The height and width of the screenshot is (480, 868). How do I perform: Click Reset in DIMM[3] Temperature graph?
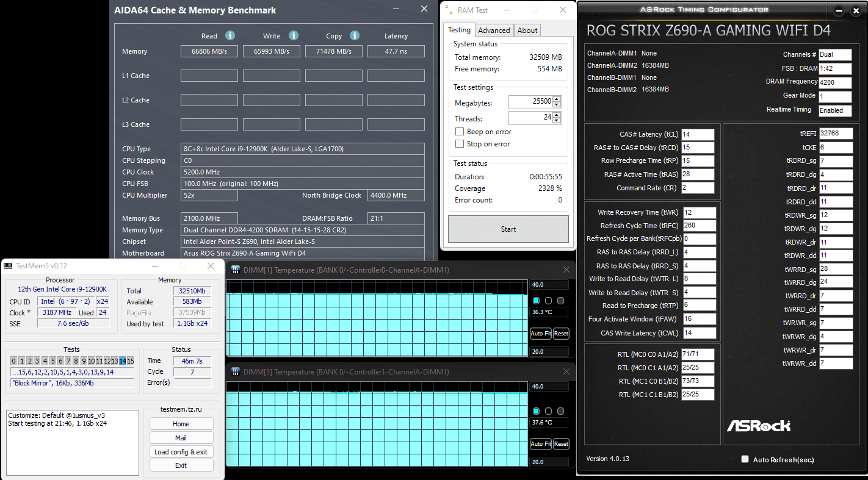pyautogui.click(x=561, y=444)
